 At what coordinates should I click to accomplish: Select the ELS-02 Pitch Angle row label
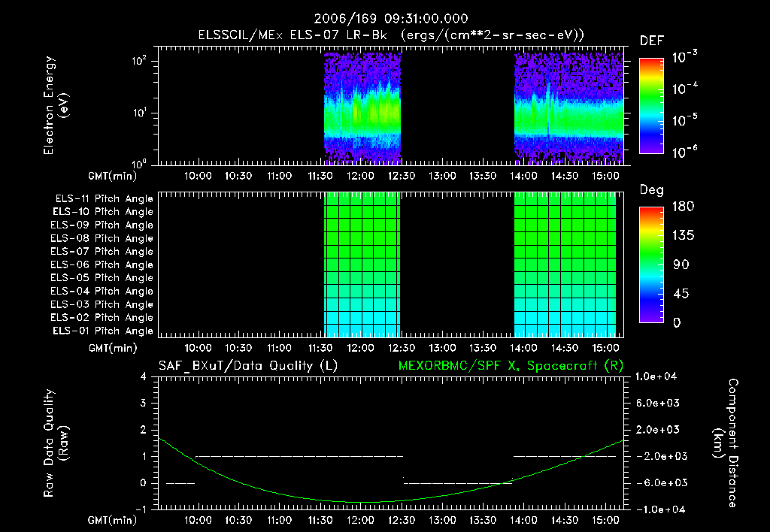(x=102, y=318)
